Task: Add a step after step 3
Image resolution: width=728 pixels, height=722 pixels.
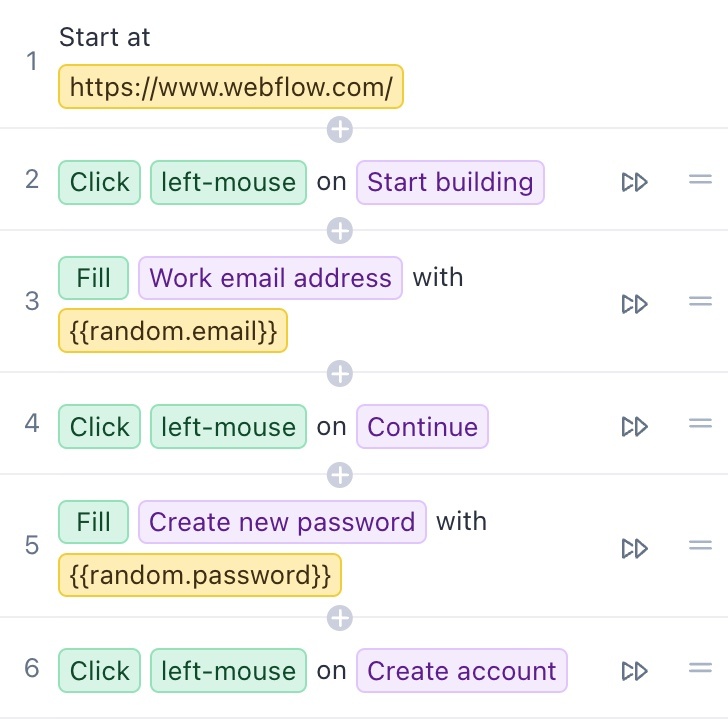Action: coord(340,374)
